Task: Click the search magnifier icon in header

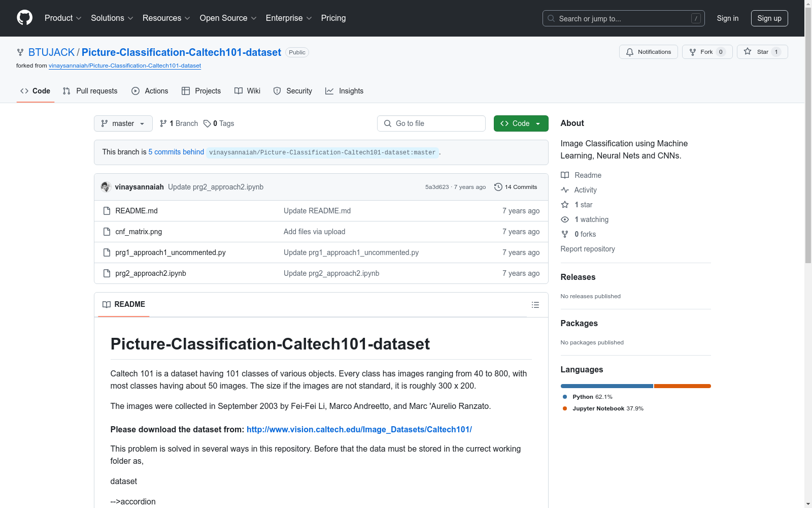Action: pyautogui.click(x=551, y=18)
